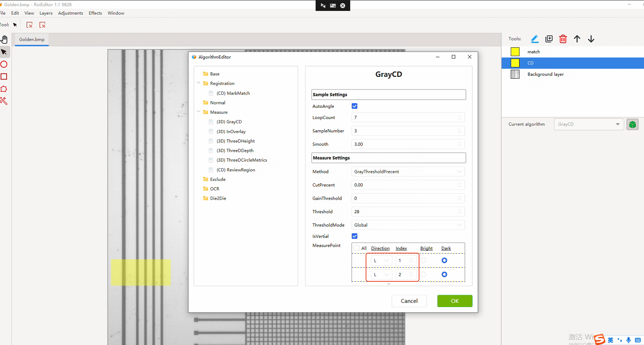Viewport: 644px width, 345px height.
Task: Click the green OK button
Action: pyautogui.click(x=454, y=301)
